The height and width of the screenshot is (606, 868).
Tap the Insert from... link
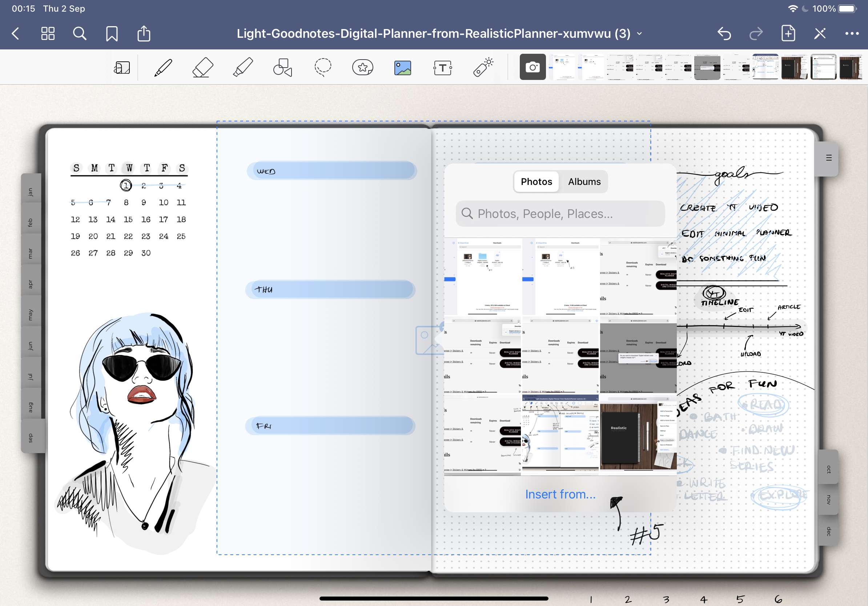(x=560, y=494)
